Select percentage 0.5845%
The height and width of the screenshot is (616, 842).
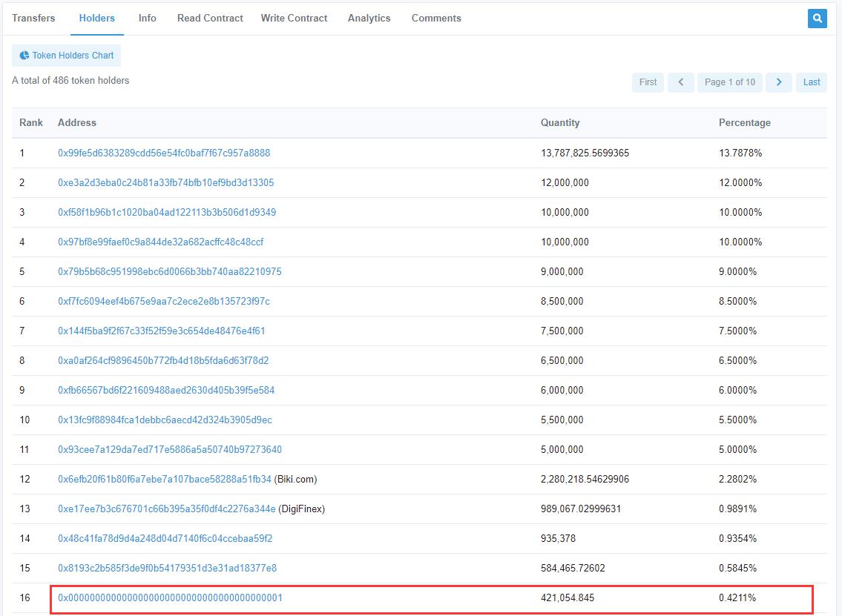click(738, 569)
